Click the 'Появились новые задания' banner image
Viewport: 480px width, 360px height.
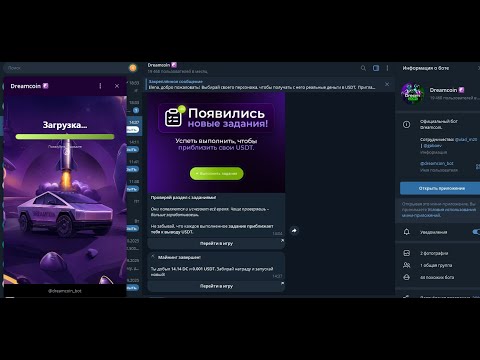point(216,142)
